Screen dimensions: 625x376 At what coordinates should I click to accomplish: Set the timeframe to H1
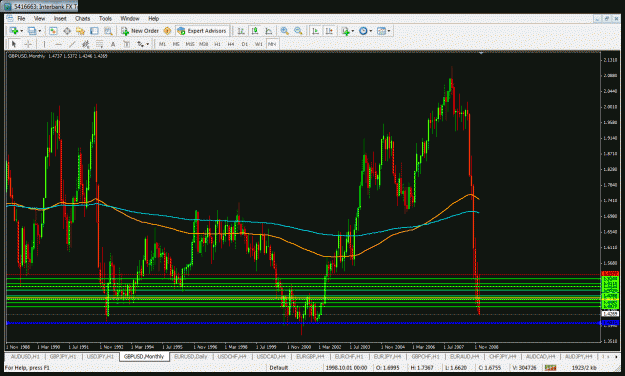coord(217,44)
